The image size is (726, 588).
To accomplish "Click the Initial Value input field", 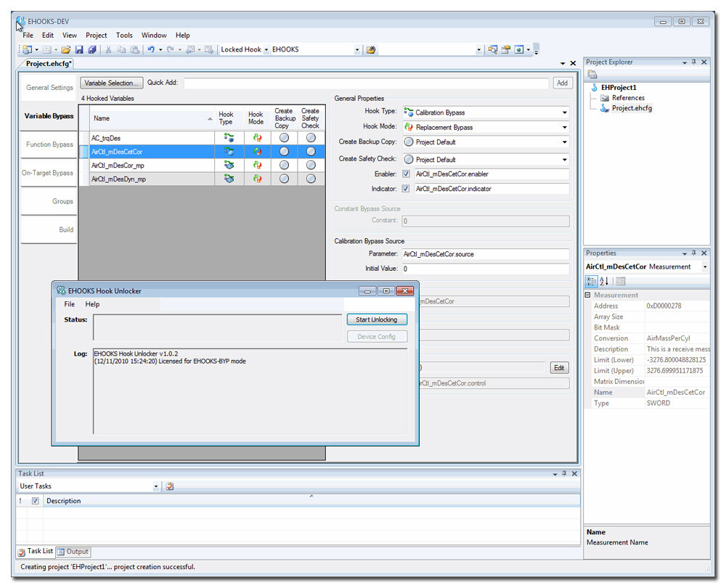I will (x=485, y=269).
